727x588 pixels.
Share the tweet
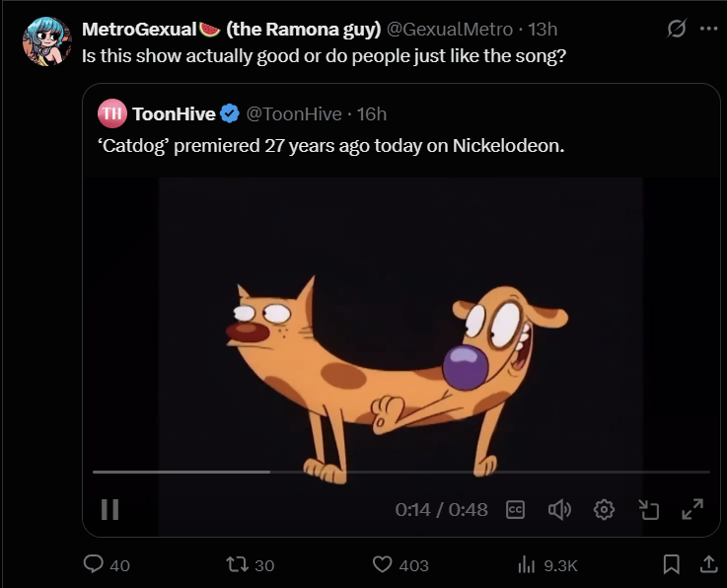tap(706, 564)
